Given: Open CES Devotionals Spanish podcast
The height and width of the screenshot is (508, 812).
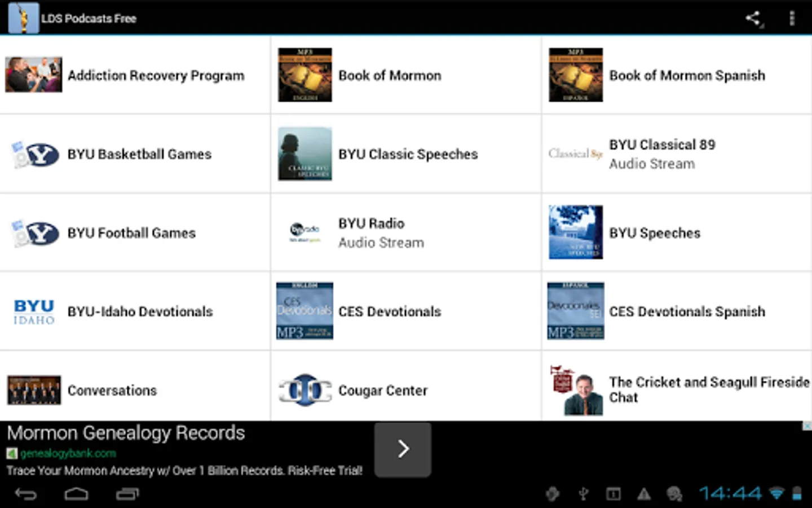Looking at the screenshot, I should click(x=677, y=312).
